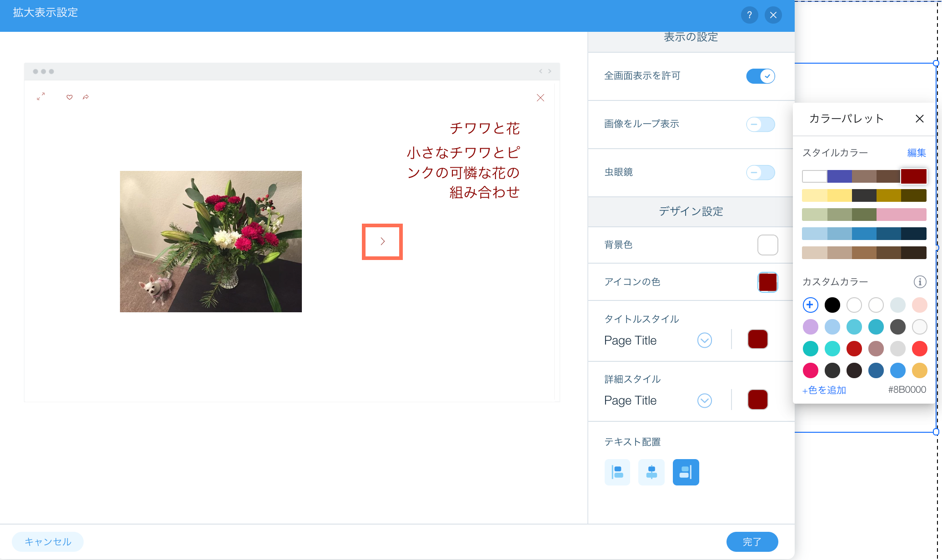
Task: Expand the タイトルスタイル font dropdown
Action: [x=704, y=340]
